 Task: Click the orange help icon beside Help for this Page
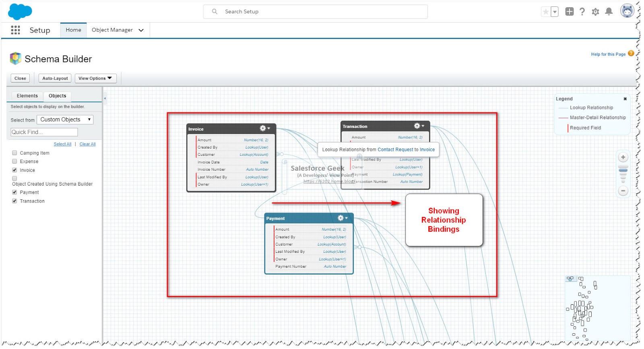pyautogui.click(x=631, y=54)
